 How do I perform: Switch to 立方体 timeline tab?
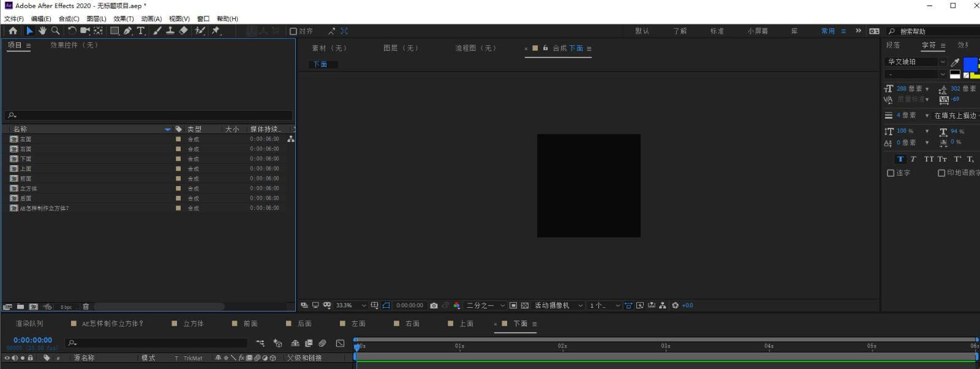[x=194, y=324]
